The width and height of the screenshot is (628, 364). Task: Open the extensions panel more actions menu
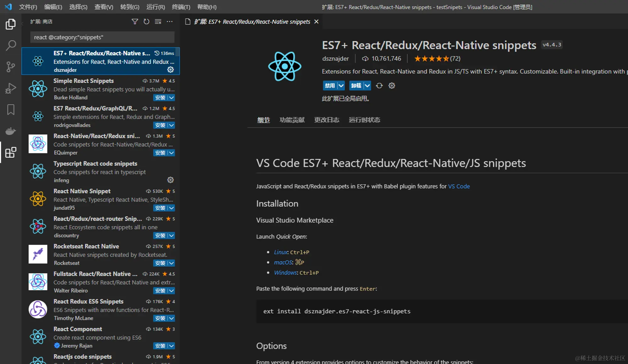[x=170, y=22]
